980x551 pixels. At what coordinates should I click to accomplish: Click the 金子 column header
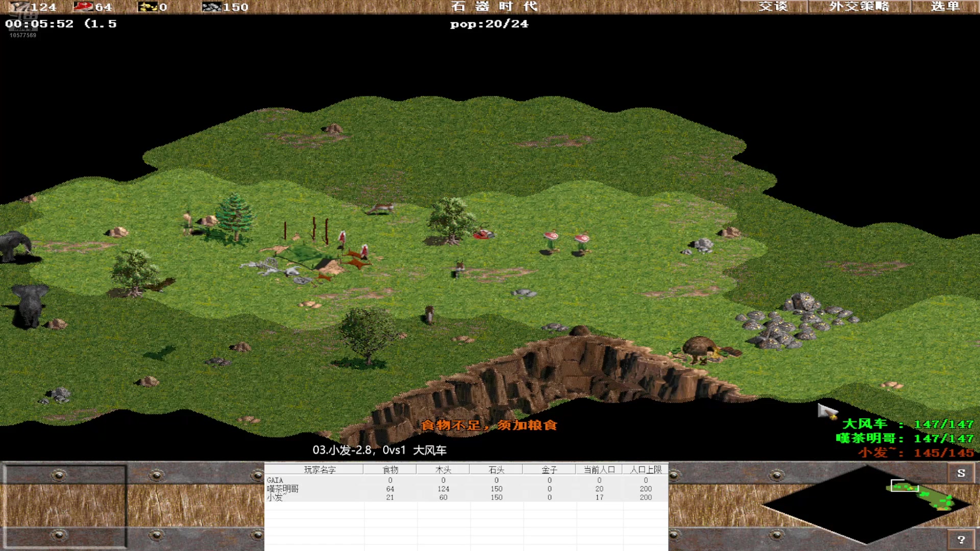point(549,469)
